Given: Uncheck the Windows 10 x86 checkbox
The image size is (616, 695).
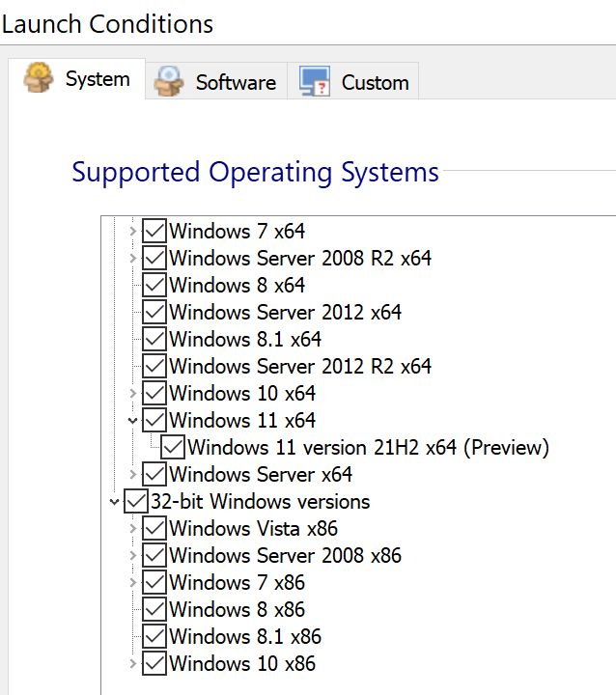Looking at the screenshot, I should tap(154, 663).
